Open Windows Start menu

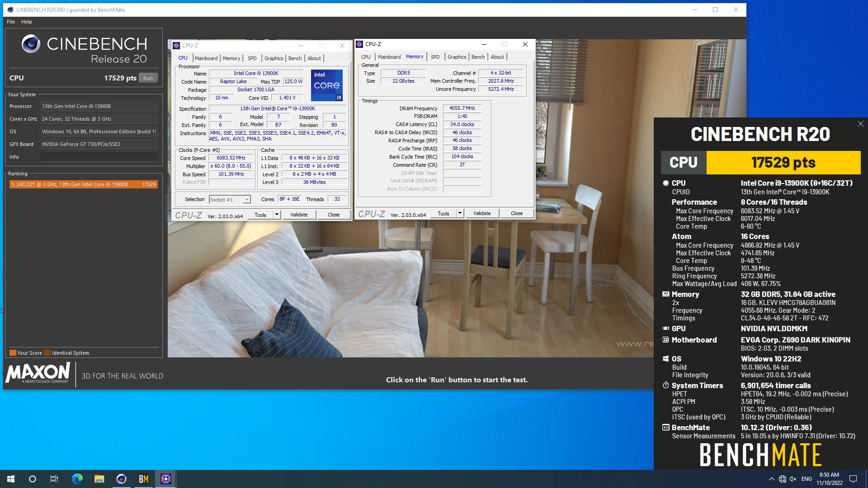click(11, 479)
